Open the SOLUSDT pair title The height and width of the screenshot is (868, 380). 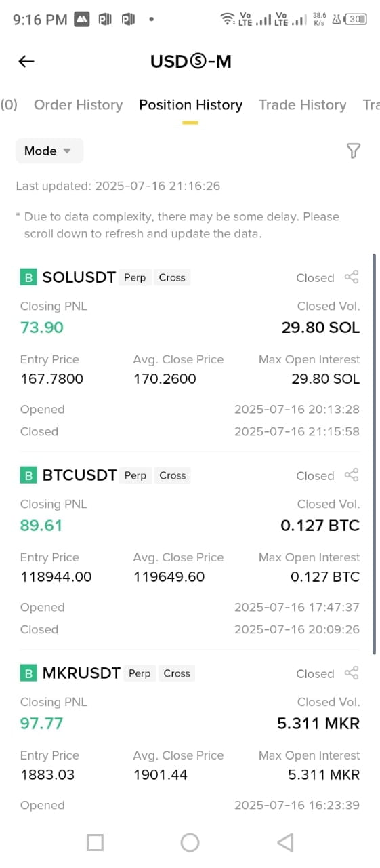click(x=79, y=277)
